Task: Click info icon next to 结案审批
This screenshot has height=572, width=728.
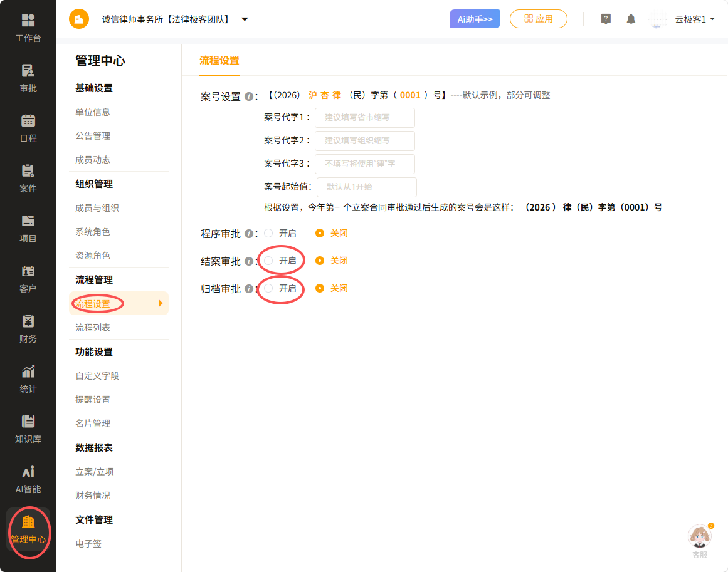Action: 249,261
